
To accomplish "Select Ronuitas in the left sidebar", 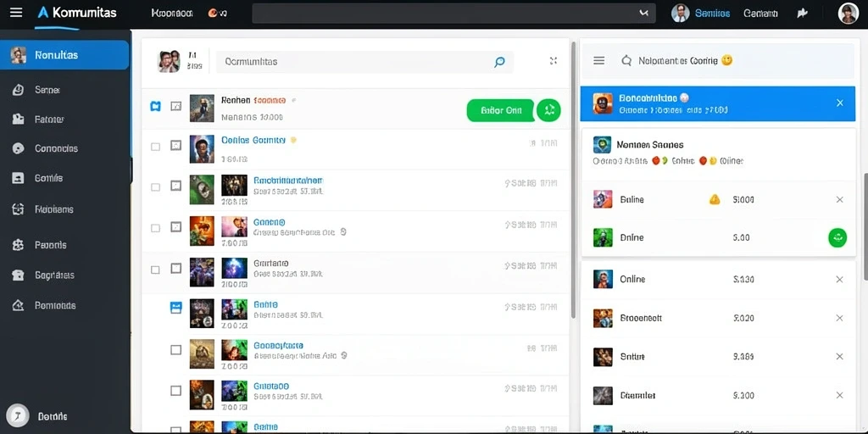I will (64, 55).
